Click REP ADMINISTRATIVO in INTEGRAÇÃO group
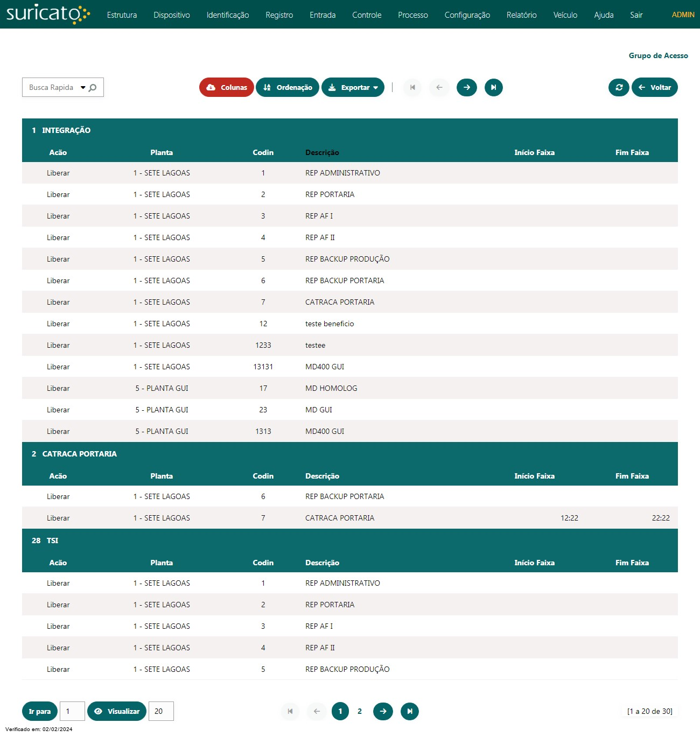 coord(342,173)
